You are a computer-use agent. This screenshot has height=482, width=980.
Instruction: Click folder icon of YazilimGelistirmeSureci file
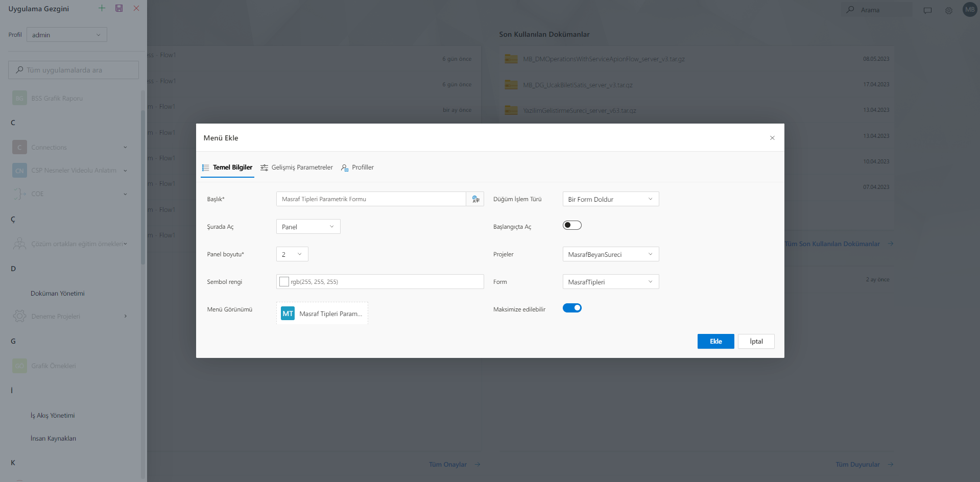[x=511, y=110]
